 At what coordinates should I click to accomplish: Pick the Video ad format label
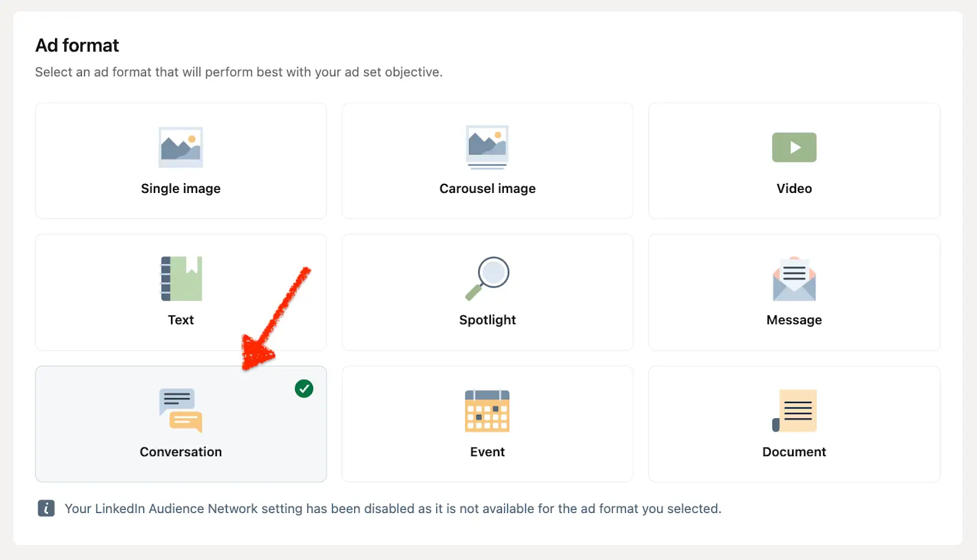tap(794, 189)
